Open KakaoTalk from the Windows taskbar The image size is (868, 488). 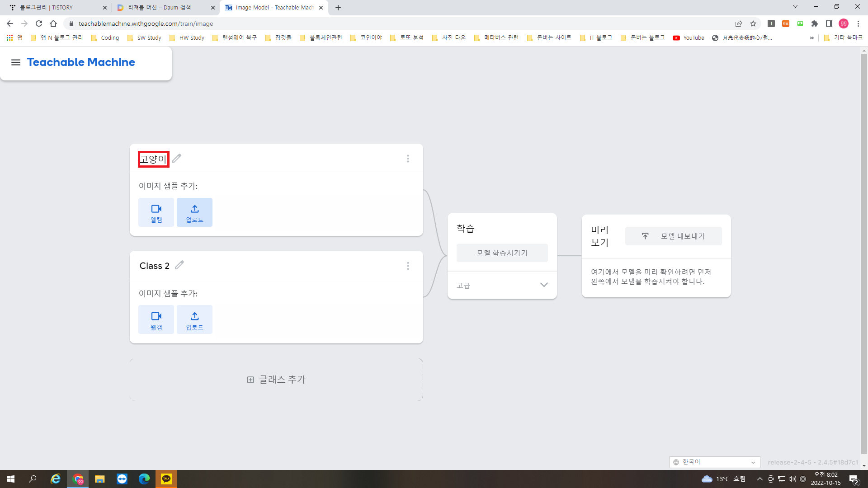point(166,479)
